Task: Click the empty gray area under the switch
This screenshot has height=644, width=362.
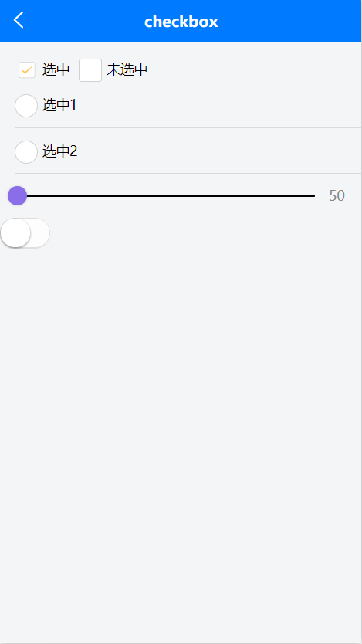Action: pos(181,411)
